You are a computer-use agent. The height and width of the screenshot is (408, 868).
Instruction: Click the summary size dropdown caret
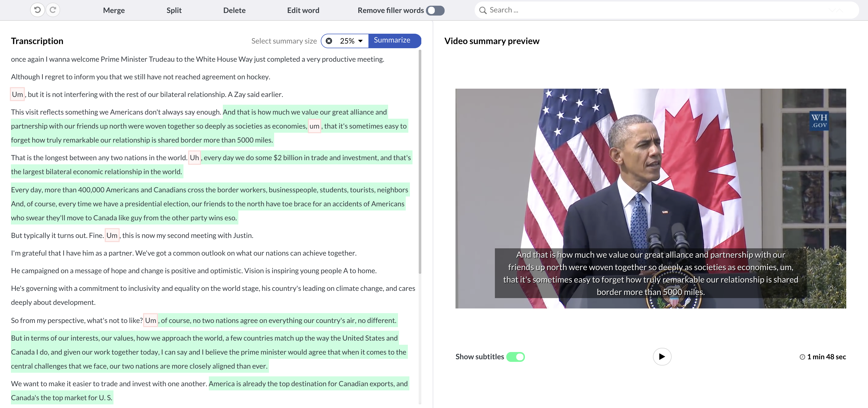pyautogui.click(x=360, y=41)
